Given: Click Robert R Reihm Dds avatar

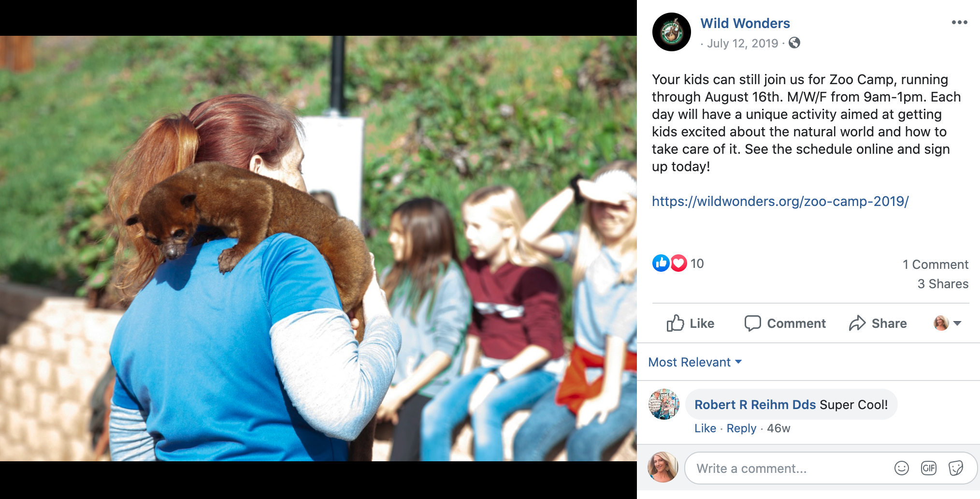Looking at the screenshot, I should [664, 404].
